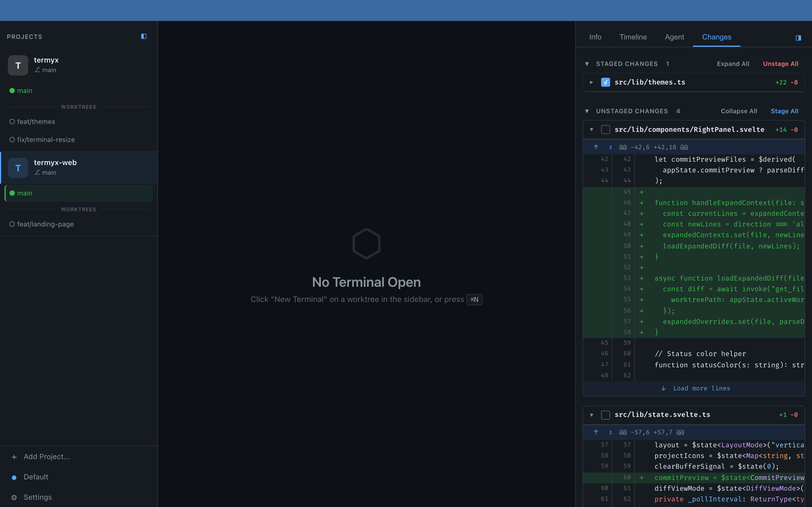812x507 pixels.
Task: Open the termyx-web project avatar icon
Action: (x=17, y=168)
